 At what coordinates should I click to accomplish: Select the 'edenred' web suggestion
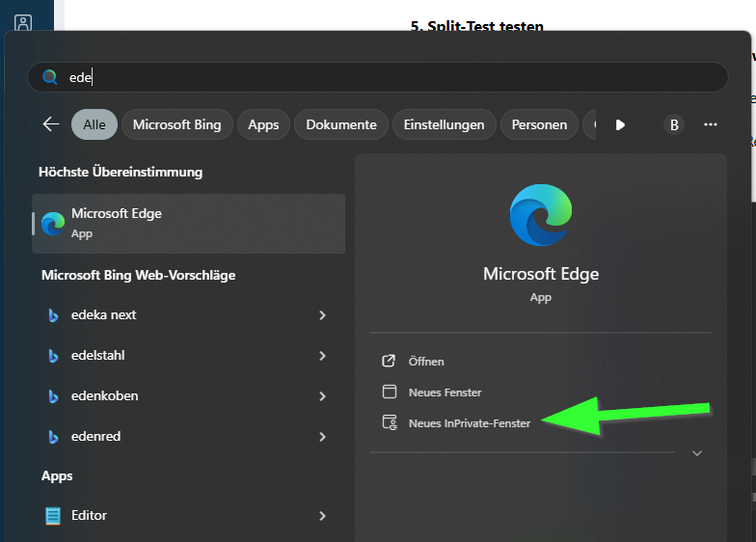coord(189,436)
